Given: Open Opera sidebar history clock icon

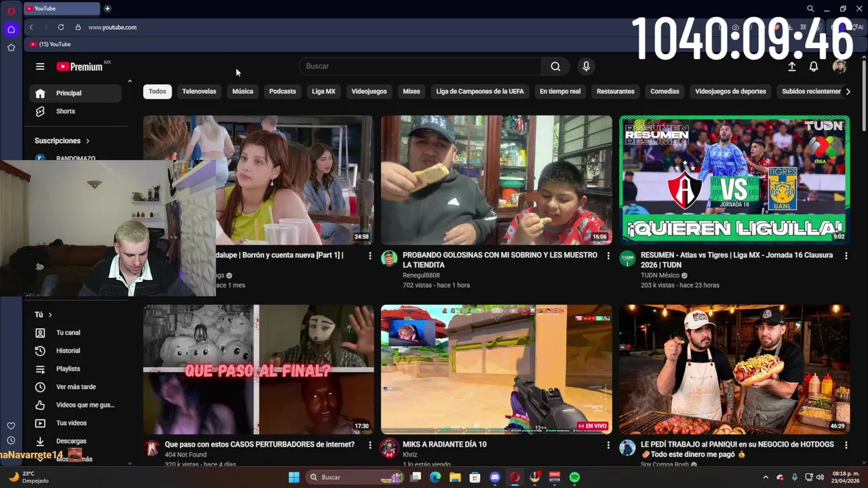Looking at the screenshot, I should coord(11,441).
